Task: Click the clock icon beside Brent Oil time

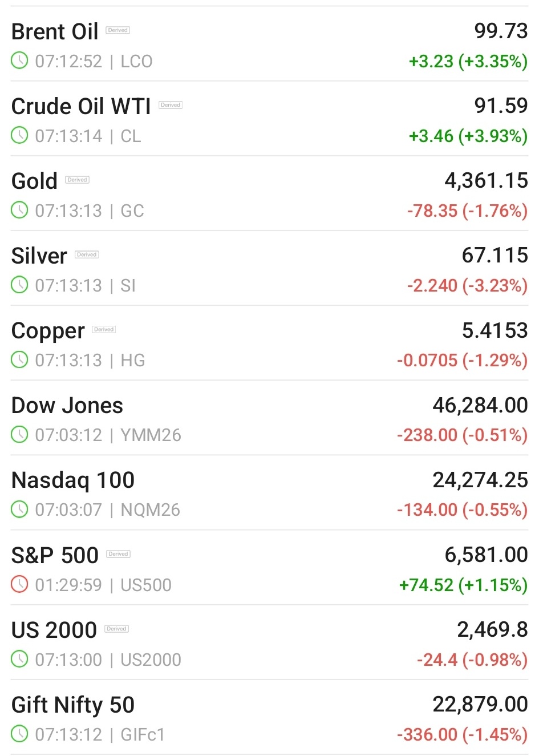Action: tap(19, 60)
